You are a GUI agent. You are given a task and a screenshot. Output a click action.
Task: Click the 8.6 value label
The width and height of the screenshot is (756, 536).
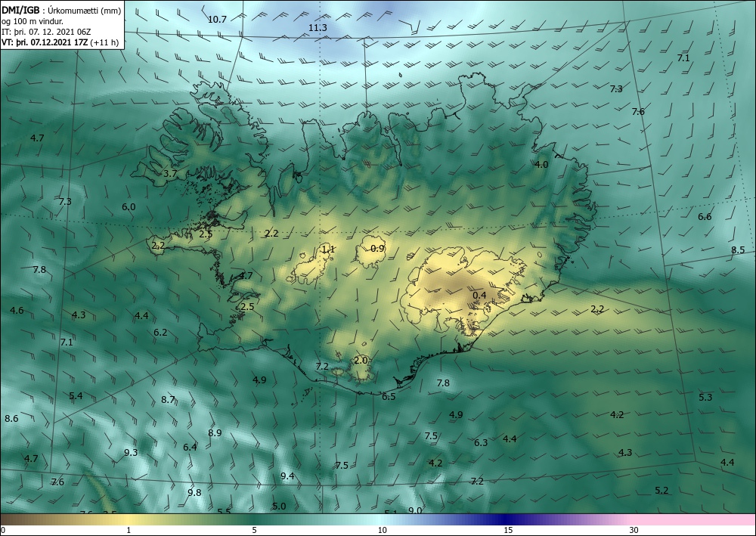coord(11,418)
